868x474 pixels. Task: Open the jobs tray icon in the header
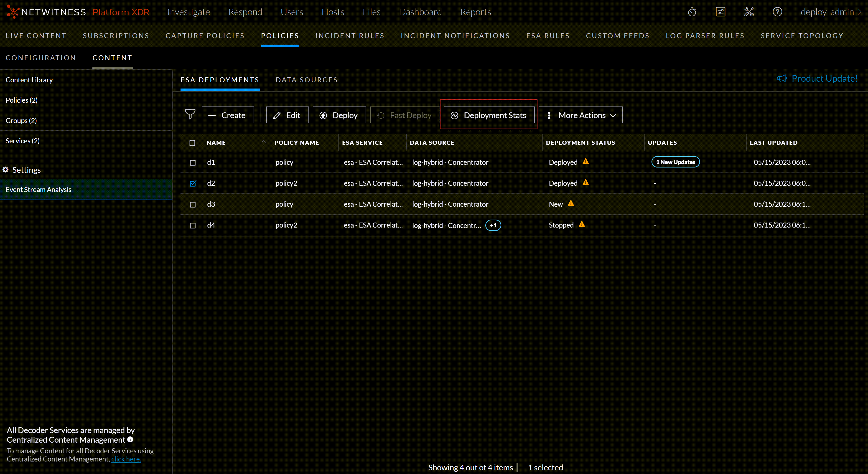click(721, 12)
